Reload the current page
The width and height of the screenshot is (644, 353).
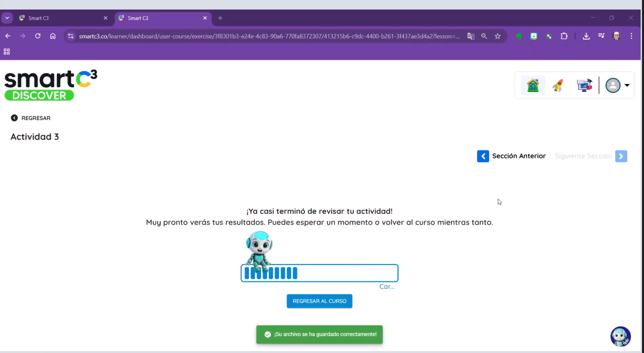(x=37, y=36)
